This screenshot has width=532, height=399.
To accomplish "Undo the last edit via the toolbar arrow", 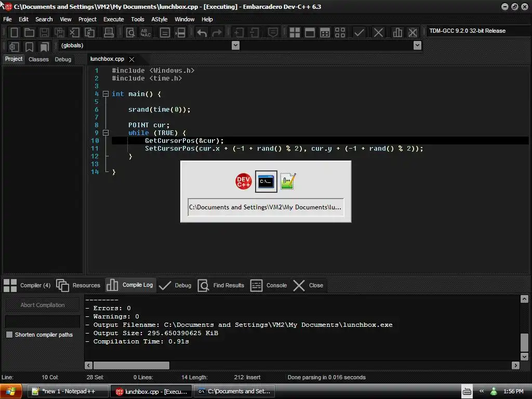I will click(x=202, y=33).
